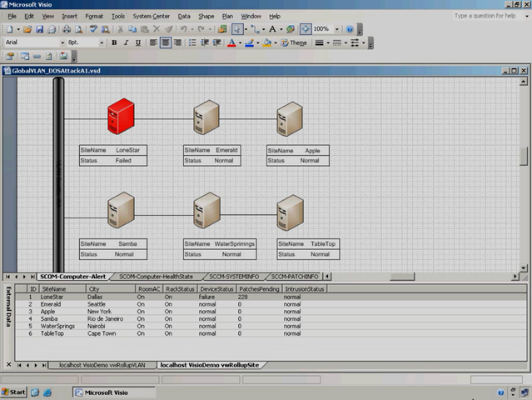This screenshot has width=532, height=400.
Task: Open the 8pt font size dropdown
Action: pyautogui.click(x=102, y=42)
